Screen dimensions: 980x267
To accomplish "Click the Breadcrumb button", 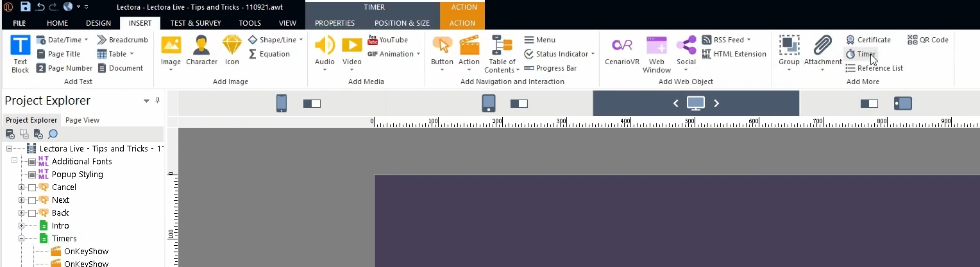I will tap(122, 40).
